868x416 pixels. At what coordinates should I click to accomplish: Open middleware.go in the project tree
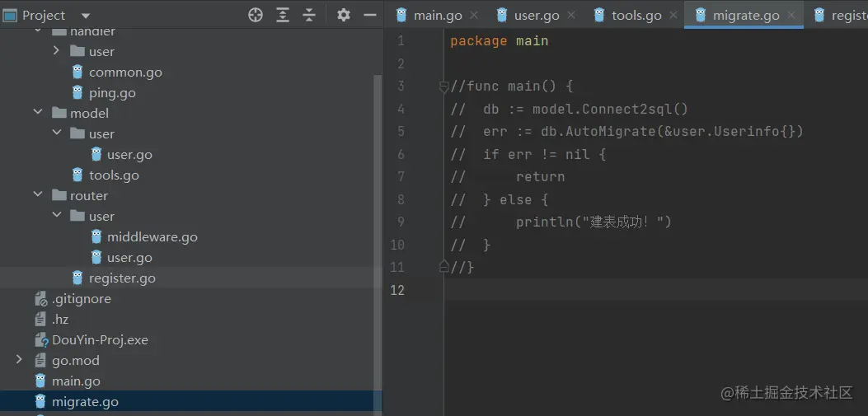[152, 236]
